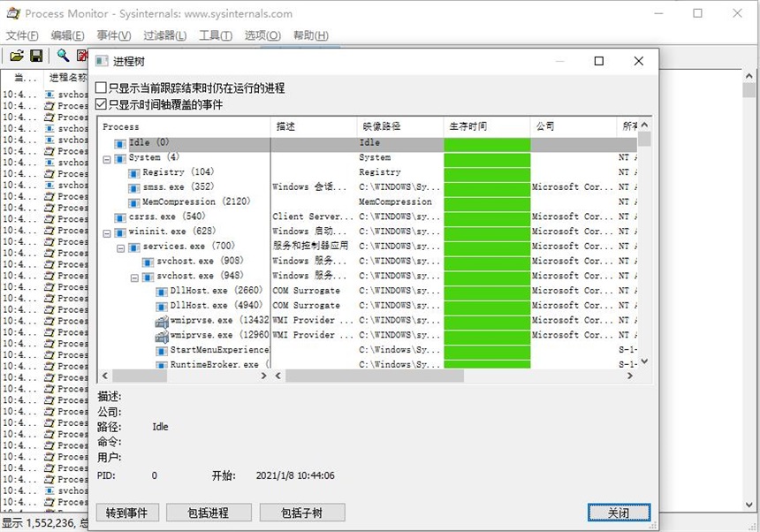The width and height of the screenshot is (760, 532).
Task: Click the wininit.exe (628) process icon
Action: 120,232
